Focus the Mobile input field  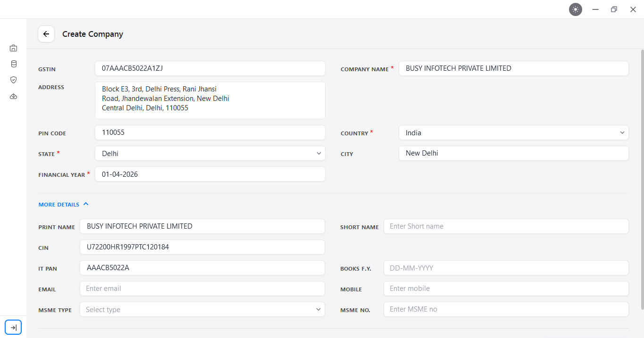click(x=506, y=289)
